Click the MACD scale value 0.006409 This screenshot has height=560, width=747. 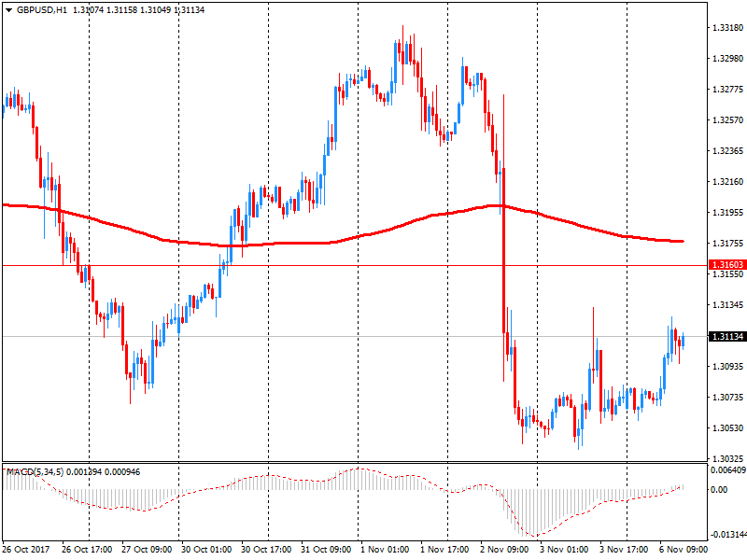click(x=728, y=470)
